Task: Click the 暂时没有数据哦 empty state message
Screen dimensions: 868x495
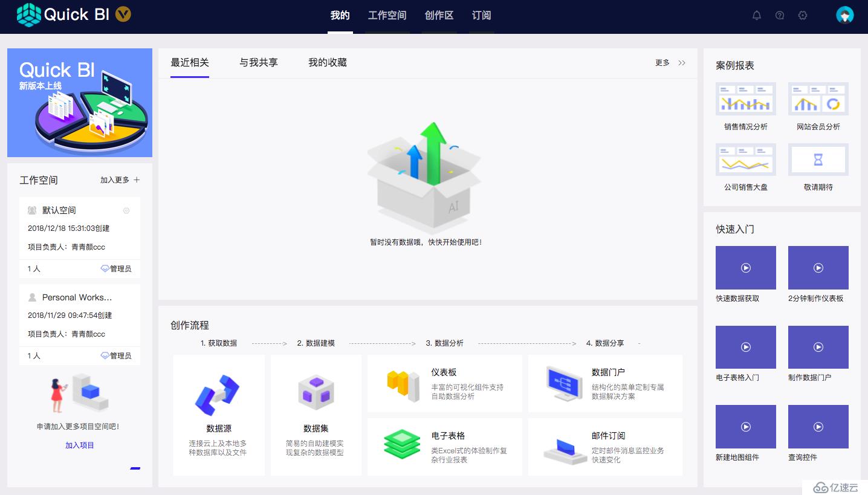Action: click(x=426, y=242)
